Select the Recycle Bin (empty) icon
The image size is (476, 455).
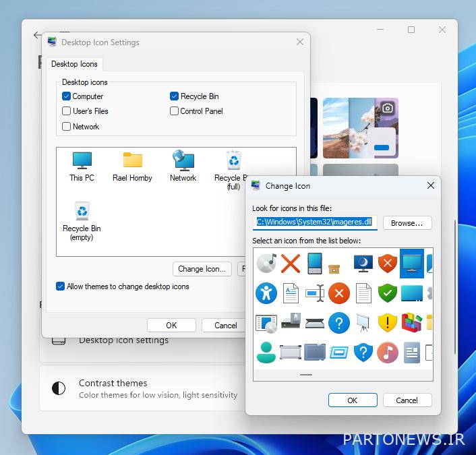point(82,220)
